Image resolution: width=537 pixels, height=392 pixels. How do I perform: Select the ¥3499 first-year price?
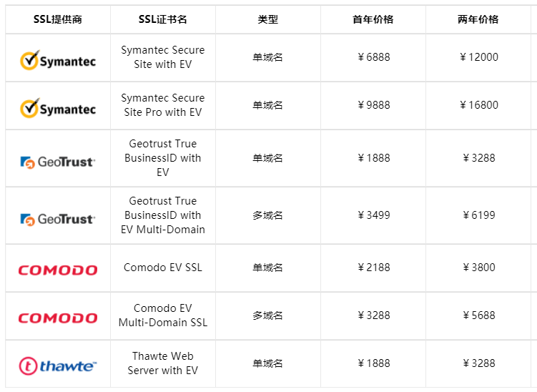tap(373, 215)
